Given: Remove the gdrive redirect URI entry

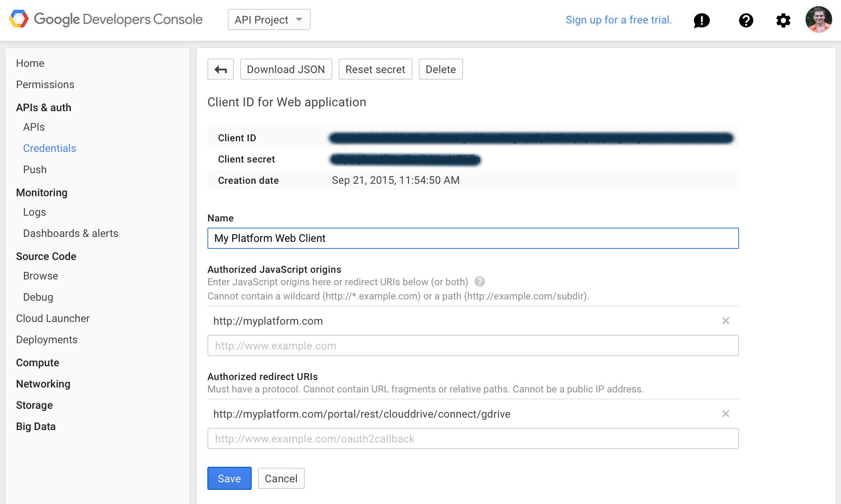Looking at the screenshot, I should [x=726, y=414].
